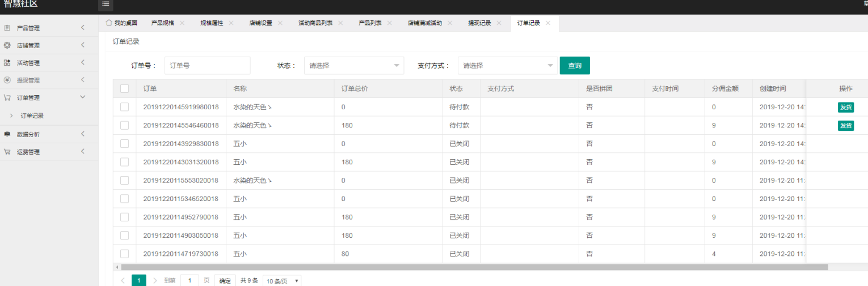868x286 pixels.
Task: Check the box for order 20191220145919980018
Action: pos(125,107)
